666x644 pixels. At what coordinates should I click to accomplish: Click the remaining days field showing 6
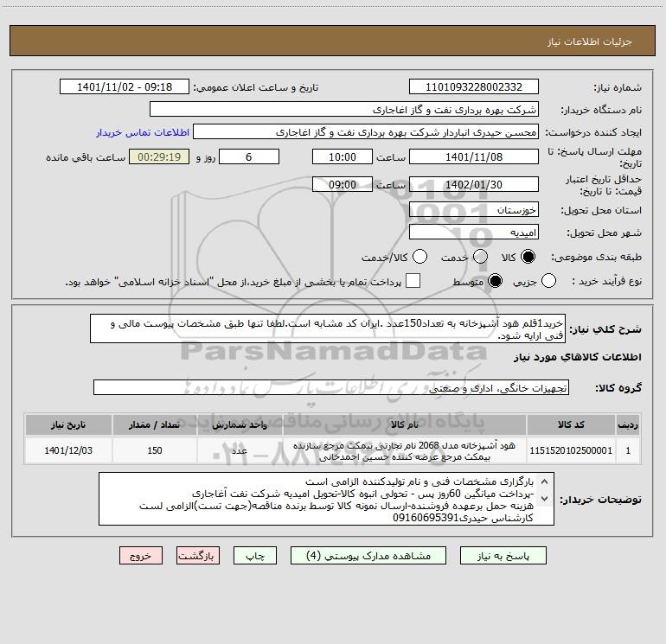click(249, 156)
